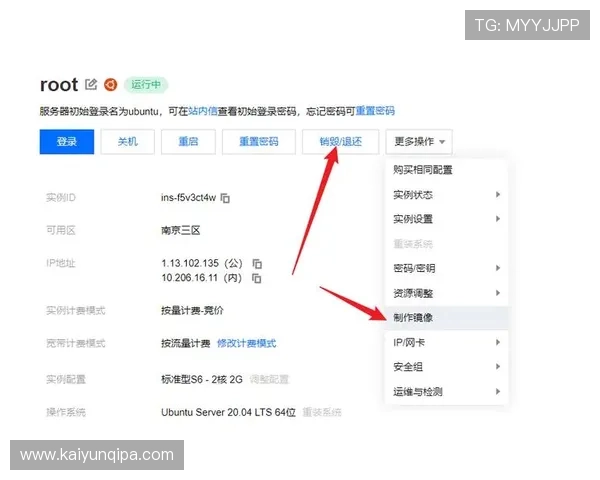
Task: Copy the public IP 1.13.102.135
Action: pyautogui.click(x=257, y=264)
